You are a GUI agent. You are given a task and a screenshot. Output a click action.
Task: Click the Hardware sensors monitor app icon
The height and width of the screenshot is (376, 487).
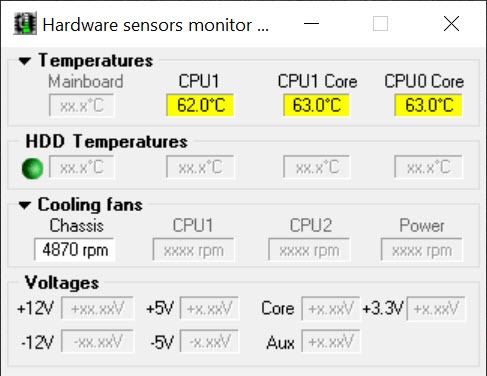(x=25, y=24)
